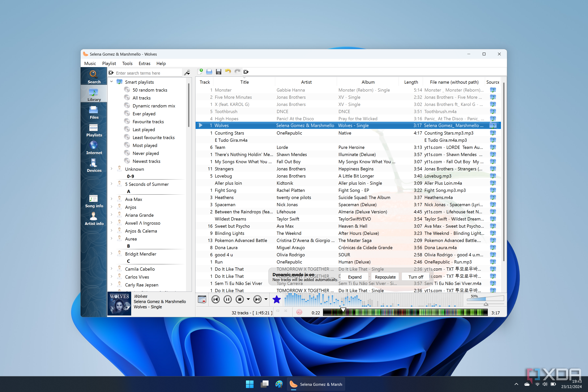Screen dimensions: 588x392
Task: Toggle Last.fm scrobbling button
Action: tap(299, 312)
